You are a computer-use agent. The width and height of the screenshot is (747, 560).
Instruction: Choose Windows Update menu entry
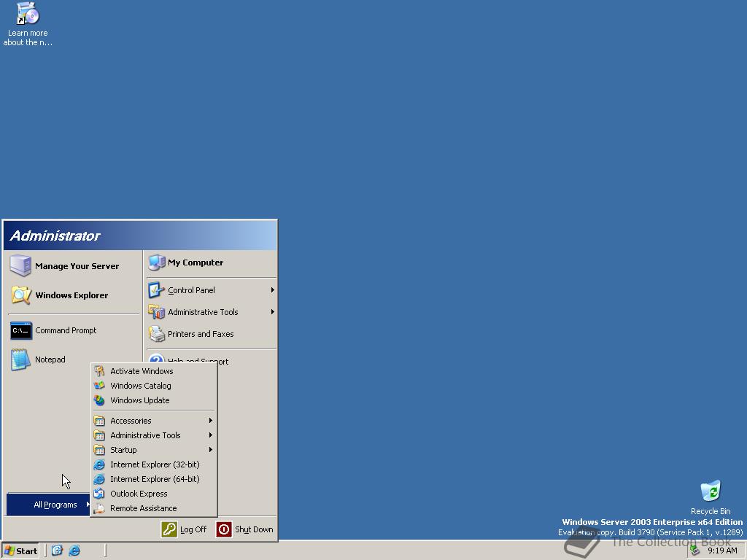pos(154,400)
